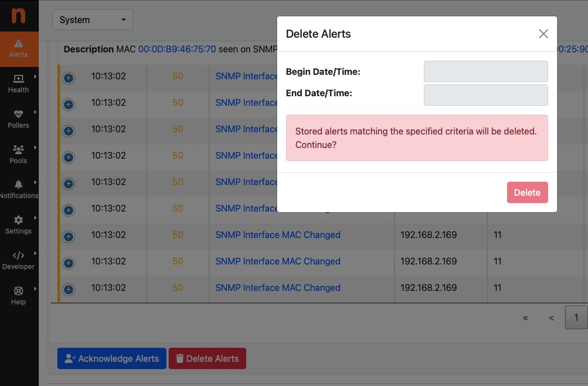Click the trash icon on Delete Alerts button
Image resolution: width=588 pixels, height=386 pixels.
coord(180,358)
